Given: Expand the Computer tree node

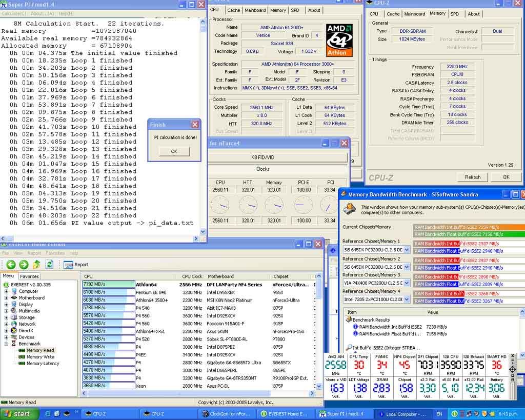Looking at the screenshot, I should [7, 291].
